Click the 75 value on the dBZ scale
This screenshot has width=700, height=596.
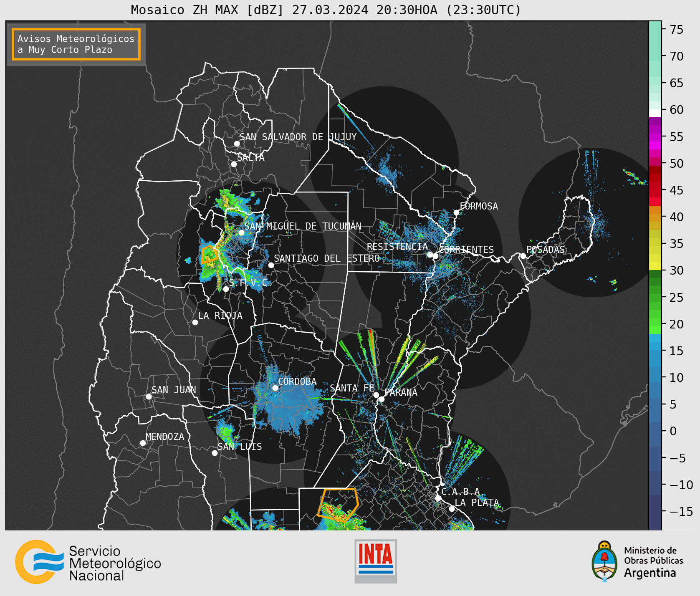(677, 30)
